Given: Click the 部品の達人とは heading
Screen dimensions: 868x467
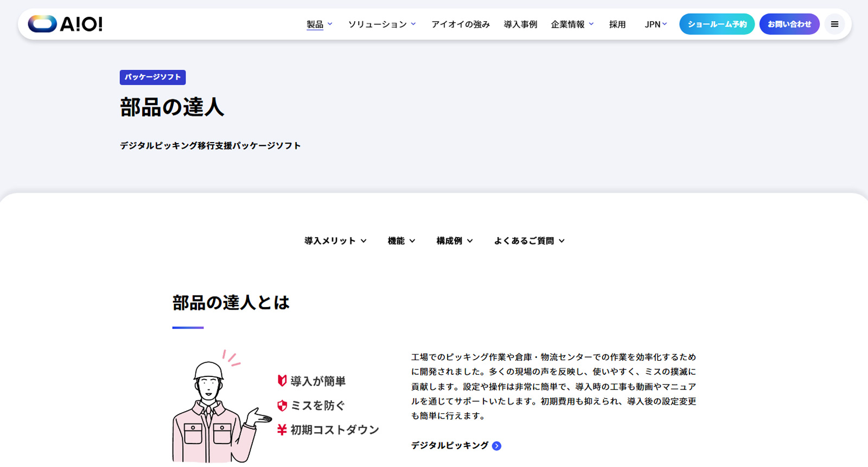Looking at the screenshot, I should pyautogui.click(x=231, y=303).
